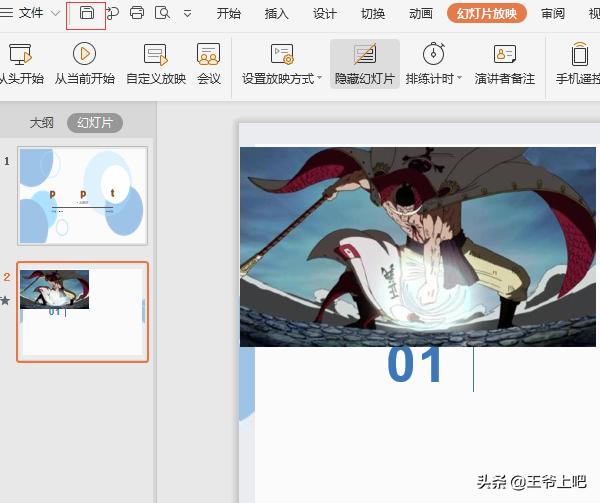Open the 文件 menu dropdown arrow

(55, 14)
